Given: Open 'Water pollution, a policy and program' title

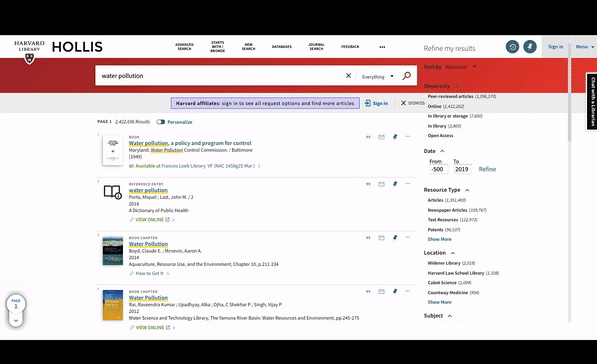Looking at the screenshot, I should pos(190,143).
